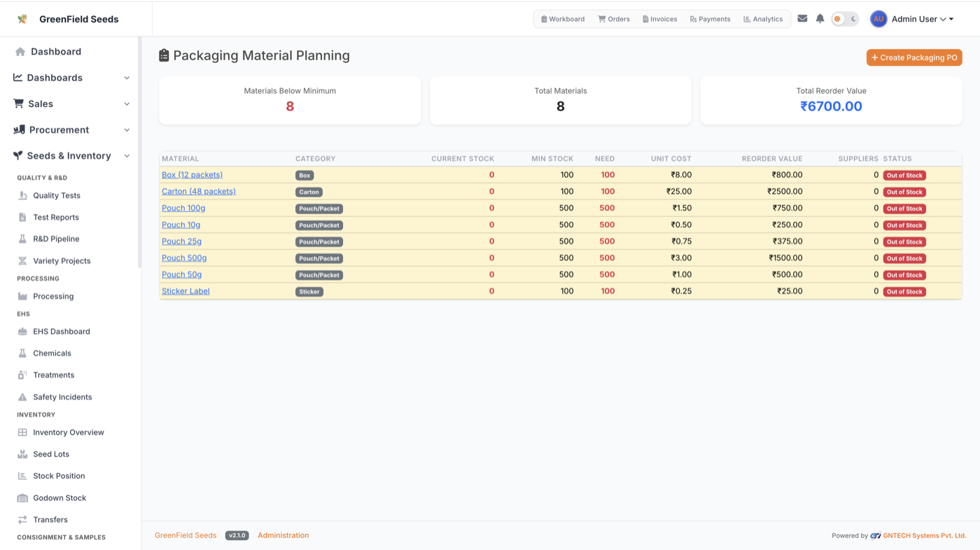Viewport: 980px width, 550px height.
Task: Open the Pouch 100g link
Action: coord(183,208)
